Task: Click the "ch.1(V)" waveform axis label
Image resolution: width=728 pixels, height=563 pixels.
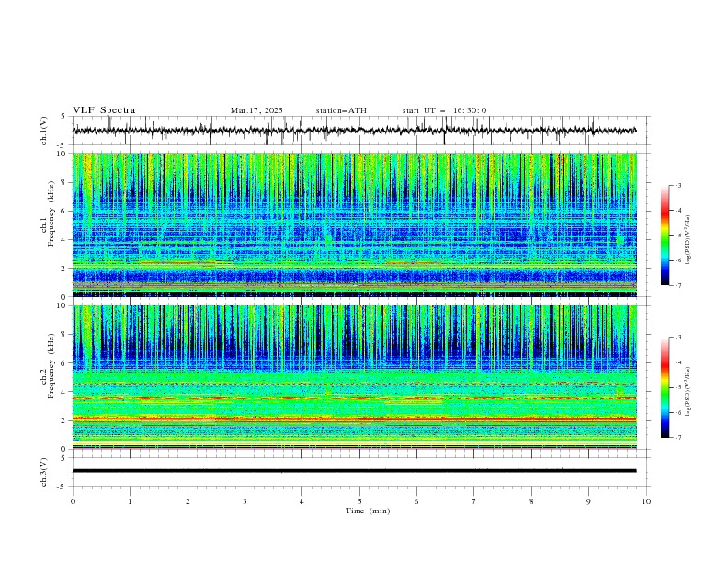Action: point(44,131)
